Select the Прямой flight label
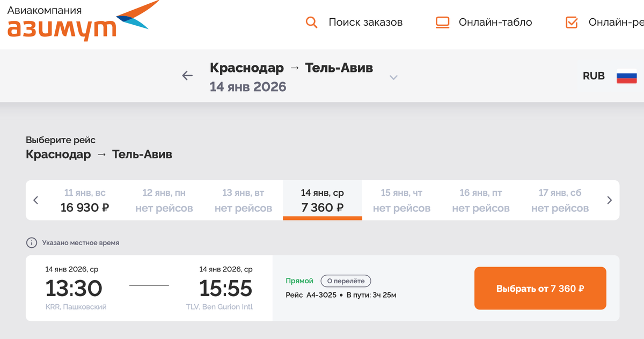This screenshot has width=644, height=339. 299,281
